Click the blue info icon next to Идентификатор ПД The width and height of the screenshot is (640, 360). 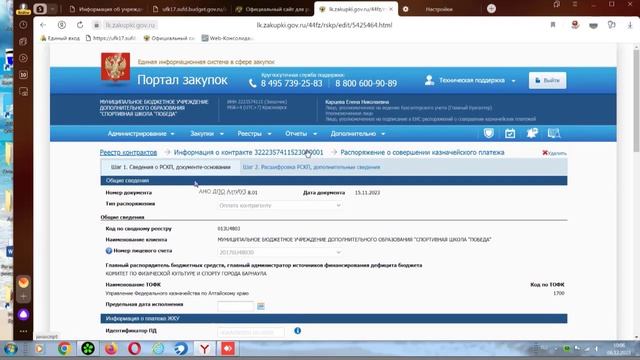click(x=298, y=331)
